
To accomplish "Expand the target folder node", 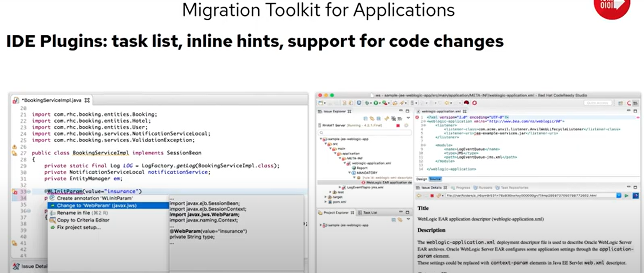I will click(x=326, y=197).
